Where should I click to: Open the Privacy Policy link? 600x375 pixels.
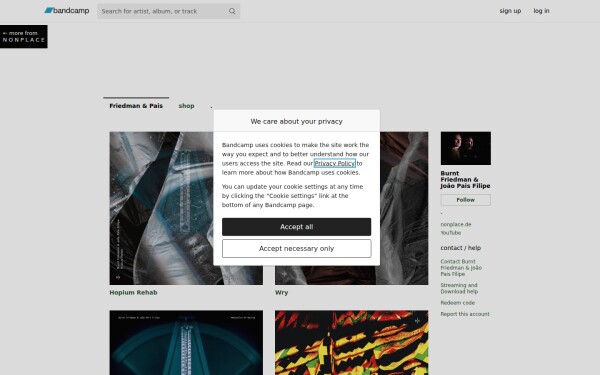point(334,163)
